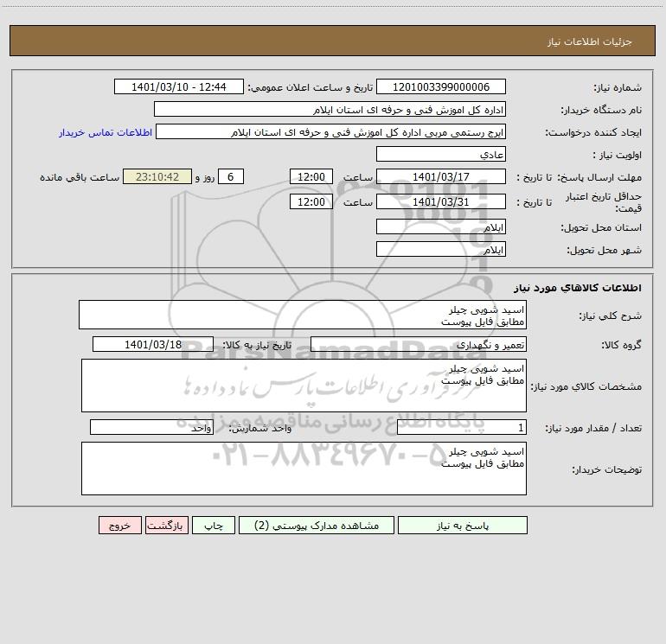Click the تعداد / مقدار مورد نیاز label
This screenshot has width=666, height=644.
593,428
